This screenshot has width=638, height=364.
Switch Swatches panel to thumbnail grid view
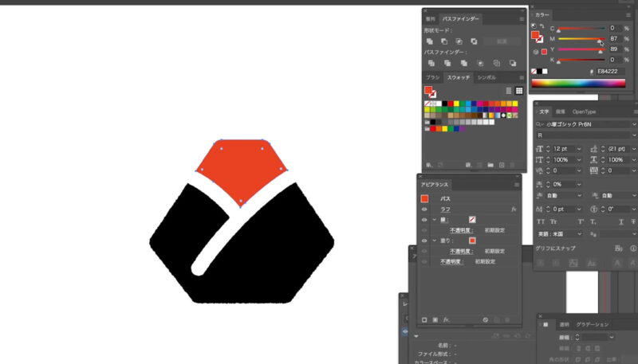click(x=519, y=91)
